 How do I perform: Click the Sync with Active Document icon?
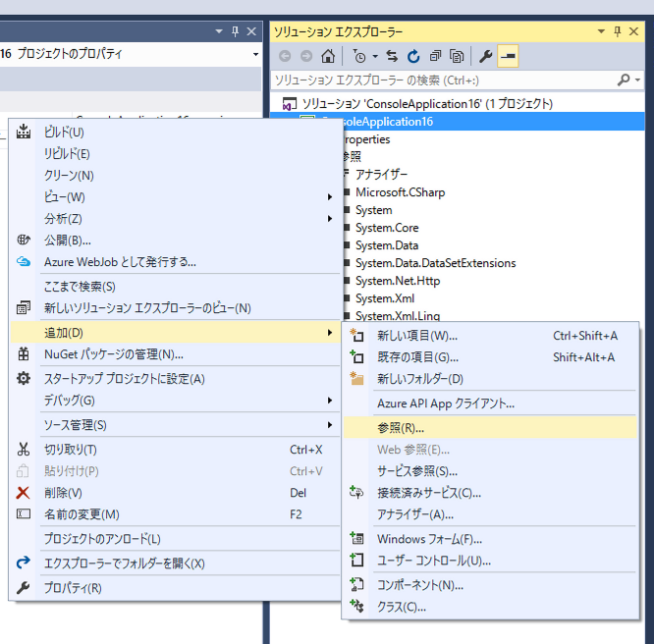point(393,56)
